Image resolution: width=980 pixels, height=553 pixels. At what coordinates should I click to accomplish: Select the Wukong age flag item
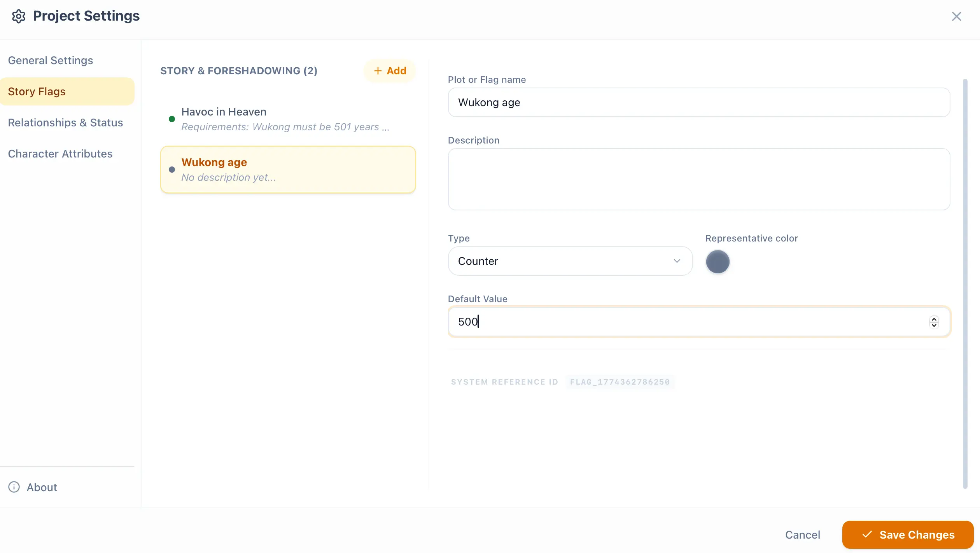coord(288,170)
